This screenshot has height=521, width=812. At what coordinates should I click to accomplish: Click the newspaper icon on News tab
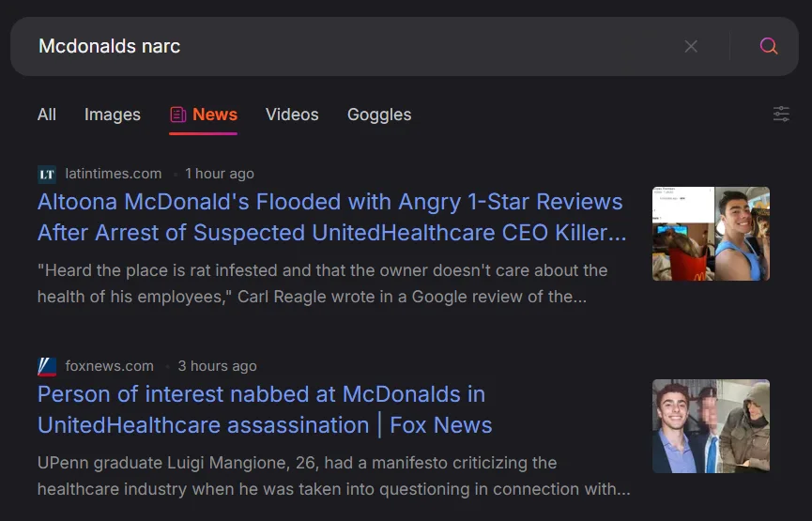point(177,115)
